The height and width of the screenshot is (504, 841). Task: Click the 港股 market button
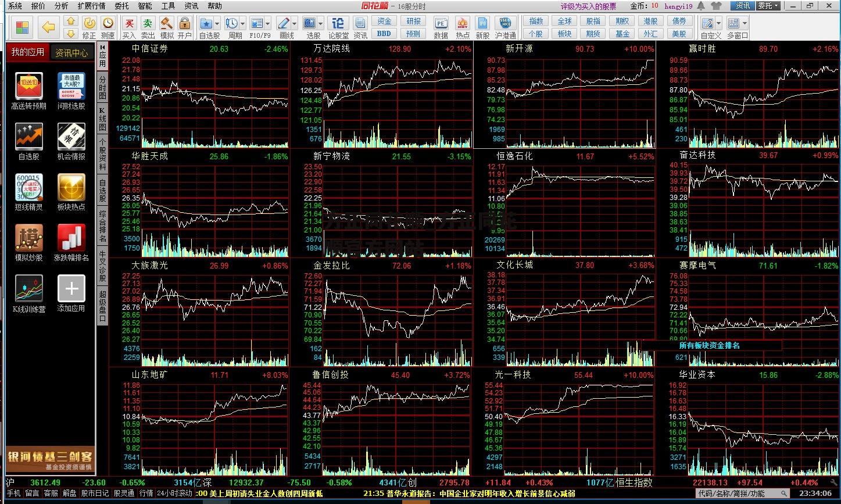point(650,21)
